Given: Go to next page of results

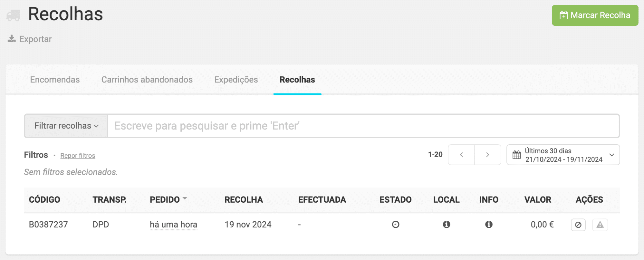Looking at the screenshot, I should click(487, 155).
